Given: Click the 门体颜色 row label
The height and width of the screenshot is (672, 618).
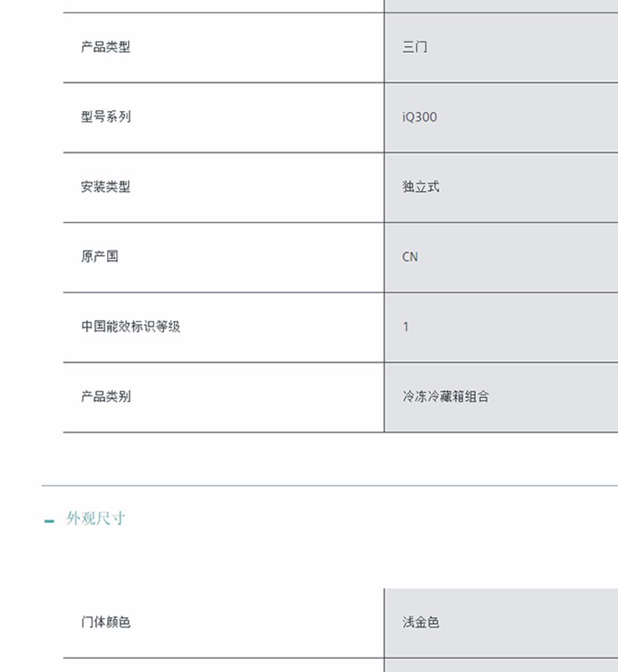Looking at the screenshot, I should point(106,623).
